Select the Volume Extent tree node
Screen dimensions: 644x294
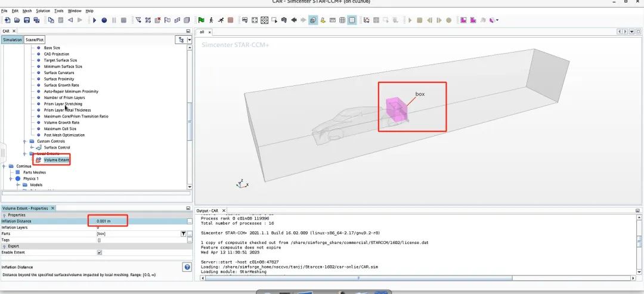tap(57, 160)
